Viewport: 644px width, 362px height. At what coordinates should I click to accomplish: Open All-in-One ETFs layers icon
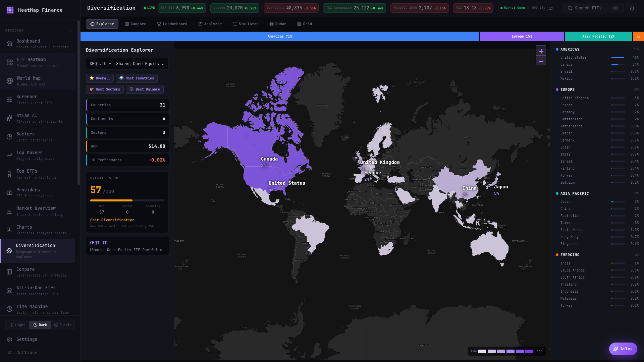pyautogui.click(x=9, y=291)
